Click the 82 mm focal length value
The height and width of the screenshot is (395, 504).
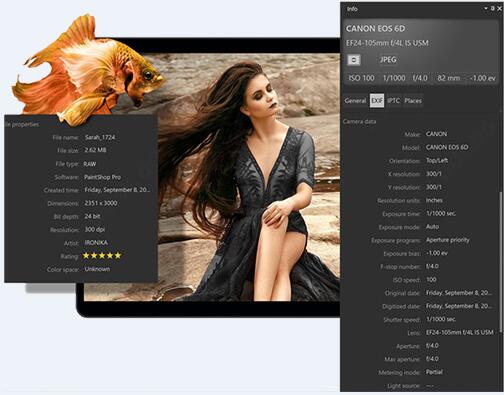449,78
